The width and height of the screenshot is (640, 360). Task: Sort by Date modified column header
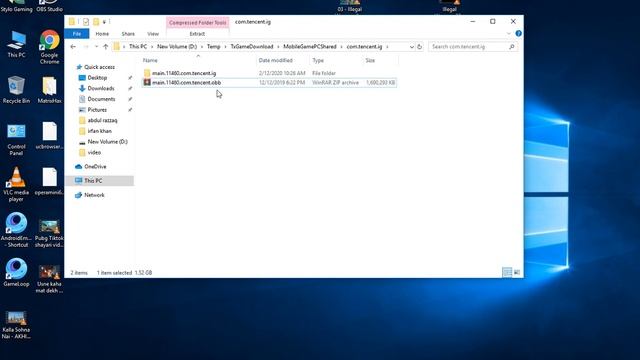pos(283,60)
